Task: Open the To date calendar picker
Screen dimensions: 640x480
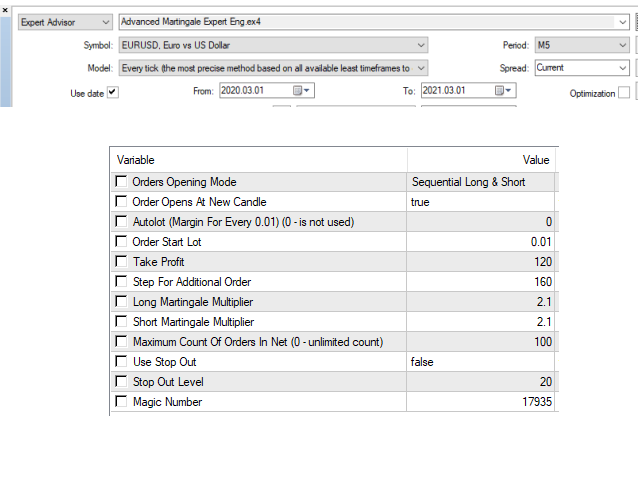Action: pyautogui.click(x=503, y=91)
